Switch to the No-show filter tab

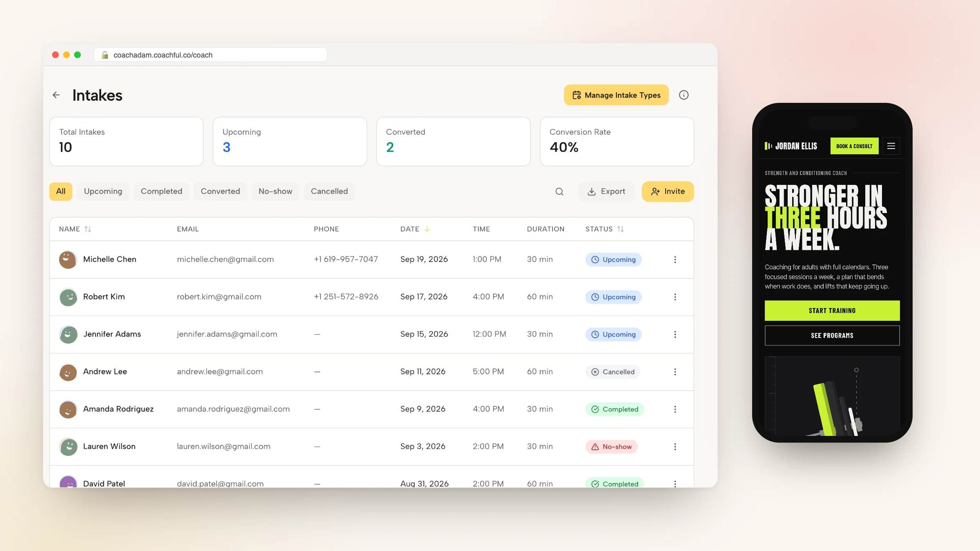pos(275,191)
